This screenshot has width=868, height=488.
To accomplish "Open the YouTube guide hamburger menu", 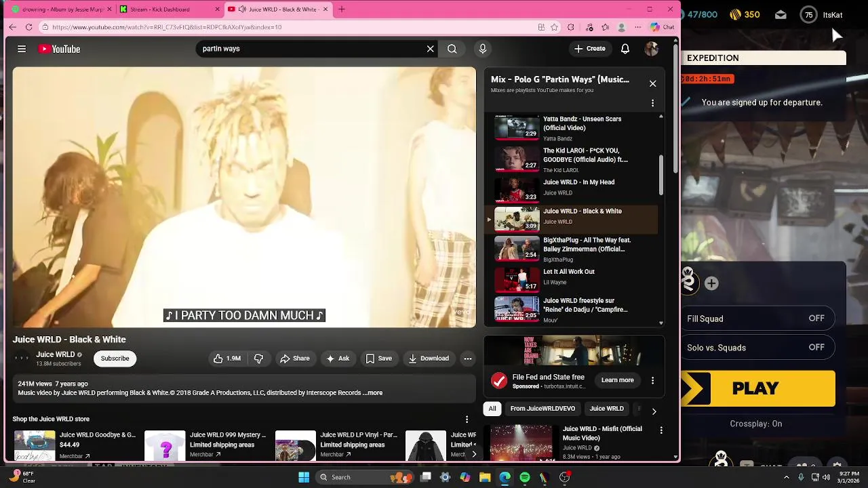I will [22, 49].
